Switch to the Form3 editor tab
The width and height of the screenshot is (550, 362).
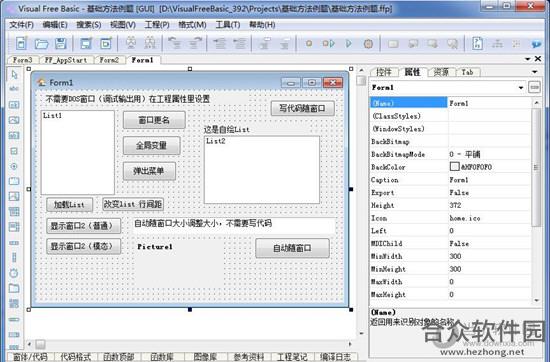point(22,60)
